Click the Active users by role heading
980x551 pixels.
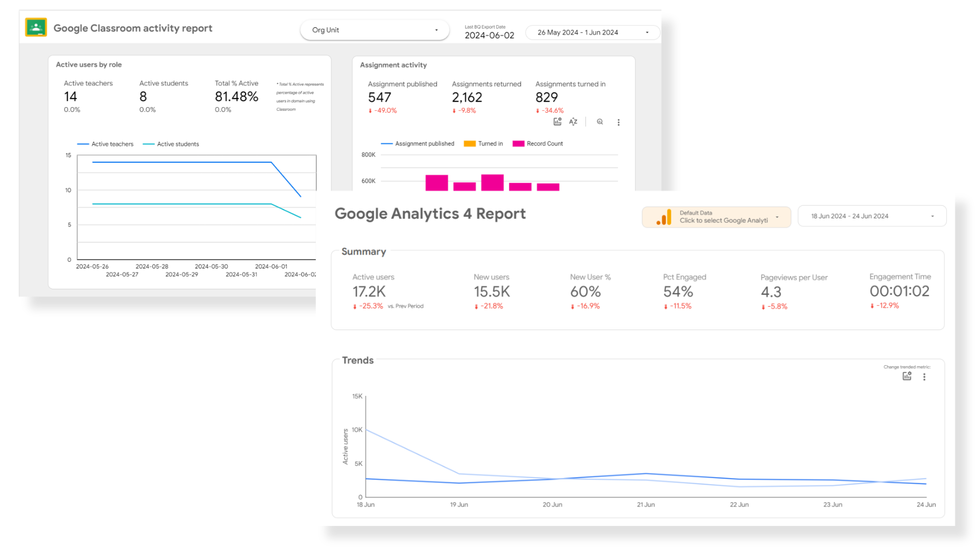click(x=89, y=64)
